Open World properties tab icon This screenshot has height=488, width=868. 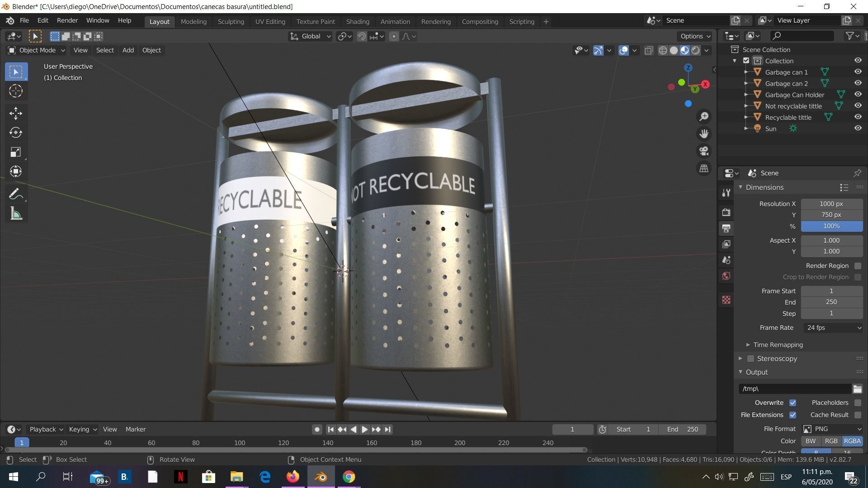click(x=726, y=276)
